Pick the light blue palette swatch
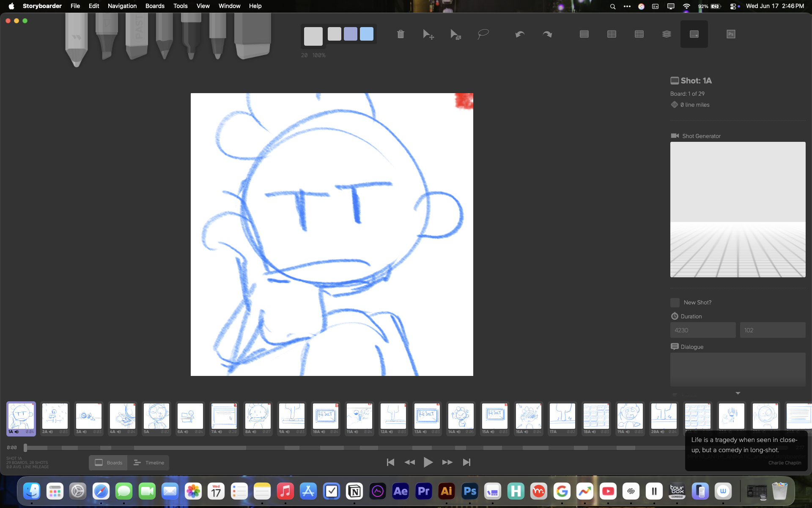The image size is (812, 508). point(367,34)
